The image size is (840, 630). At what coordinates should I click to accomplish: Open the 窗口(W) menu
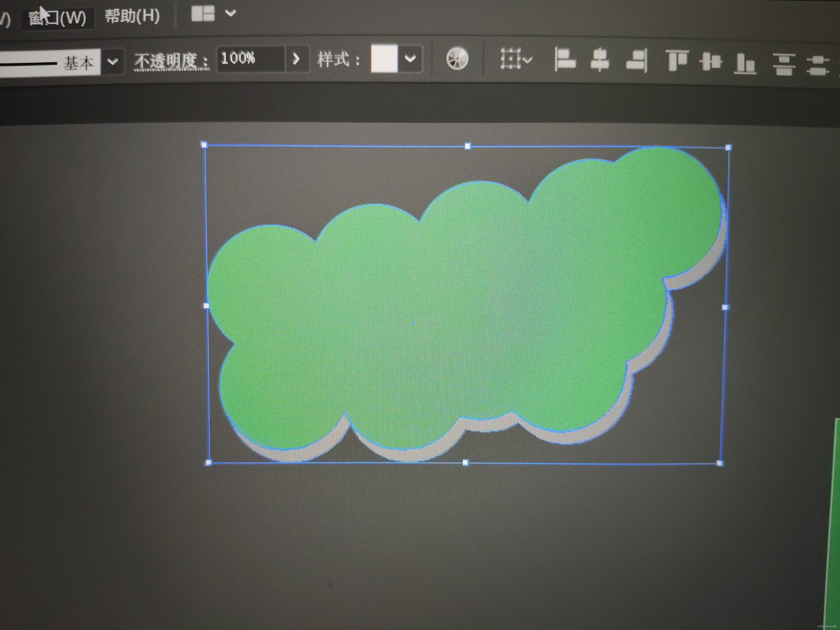coord(57,18)
